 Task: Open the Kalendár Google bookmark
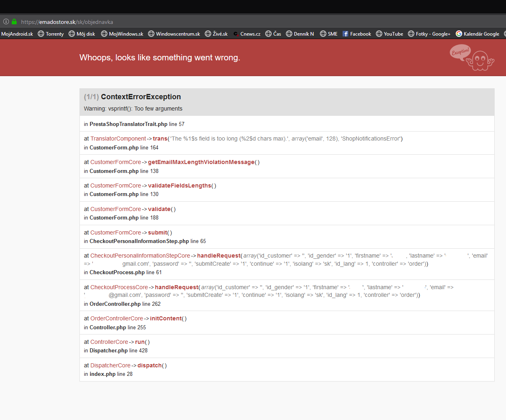[477, 34]
